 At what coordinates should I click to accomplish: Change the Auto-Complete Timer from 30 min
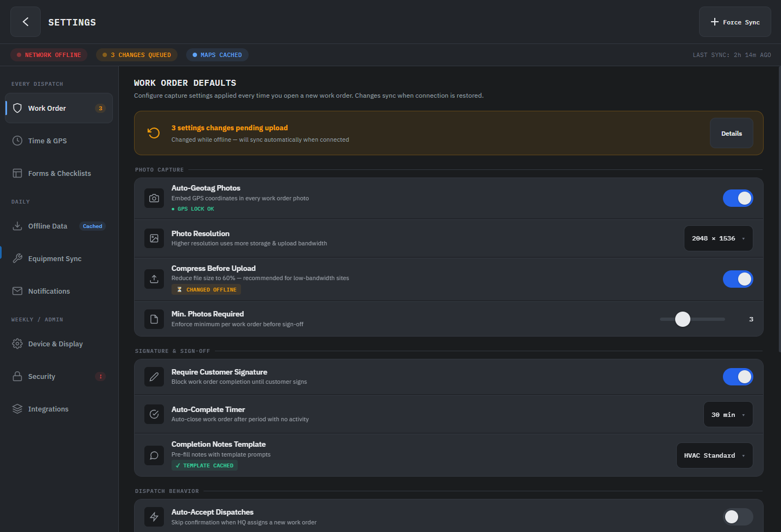(x=728, y=414)
